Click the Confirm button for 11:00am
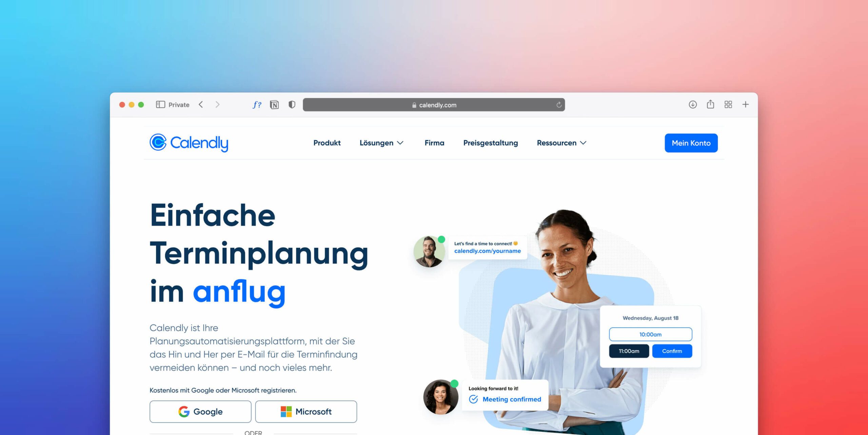868x435 pixels. (x=673, y=351)
